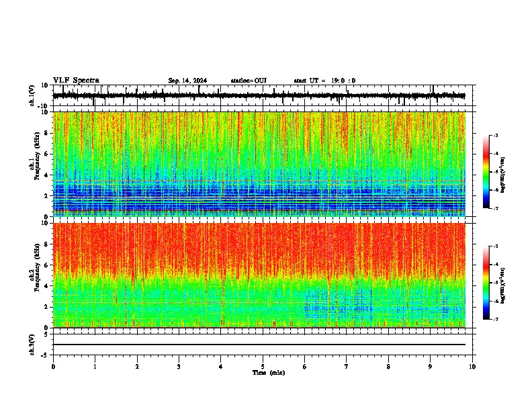This screenshot has height=411, width=532.
Task: Click the ch.2 spectrogram color scale bar
Action: (x=486, y=283)
